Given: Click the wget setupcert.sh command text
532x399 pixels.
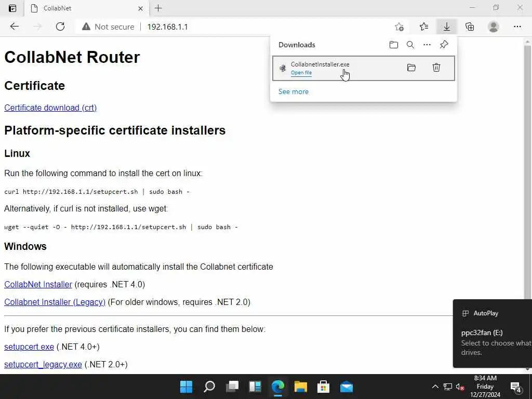Looking at the screenshot, I should [x=121, y=227].
